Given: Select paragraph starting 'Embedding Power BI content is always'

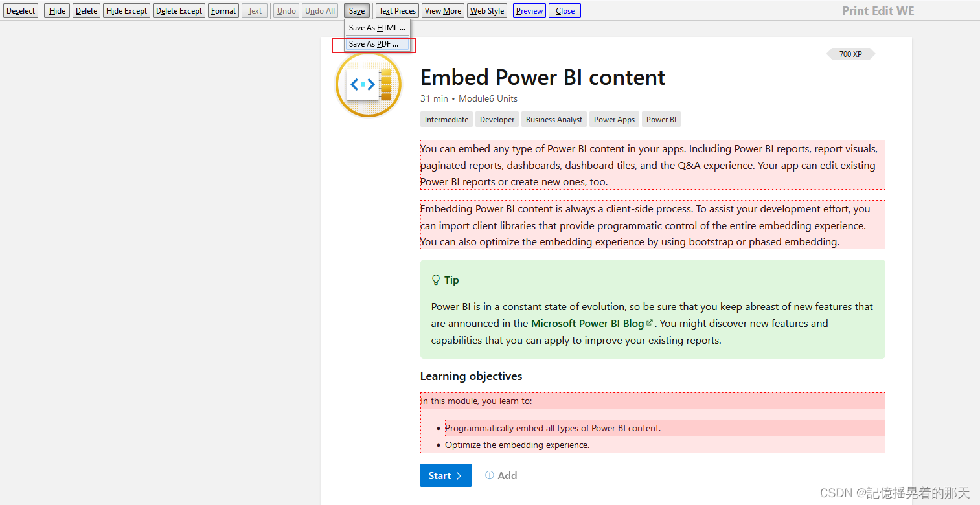Looking at the screenshot, I should [652, 225].
